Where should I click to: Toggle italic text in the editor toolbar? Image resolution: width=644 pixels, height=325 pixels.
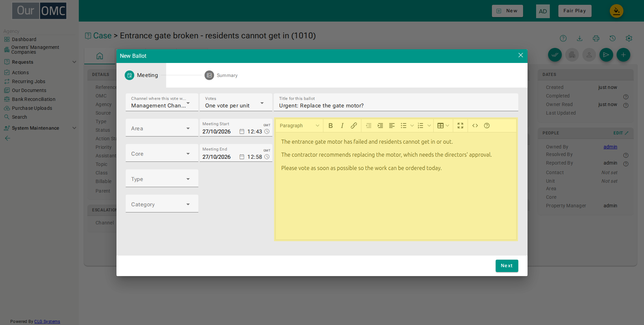point(342,126)
